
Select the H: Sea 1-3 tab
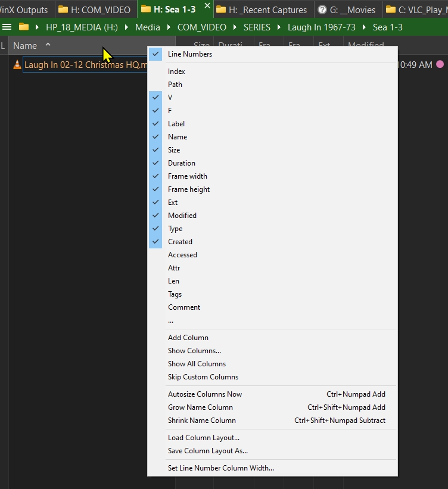point(175,10)
